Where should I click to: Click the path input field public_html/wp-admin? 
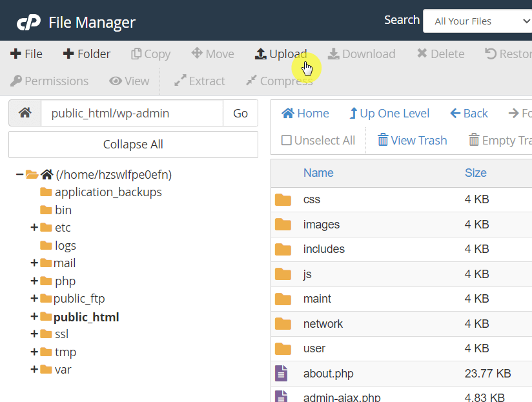point(132,113)
